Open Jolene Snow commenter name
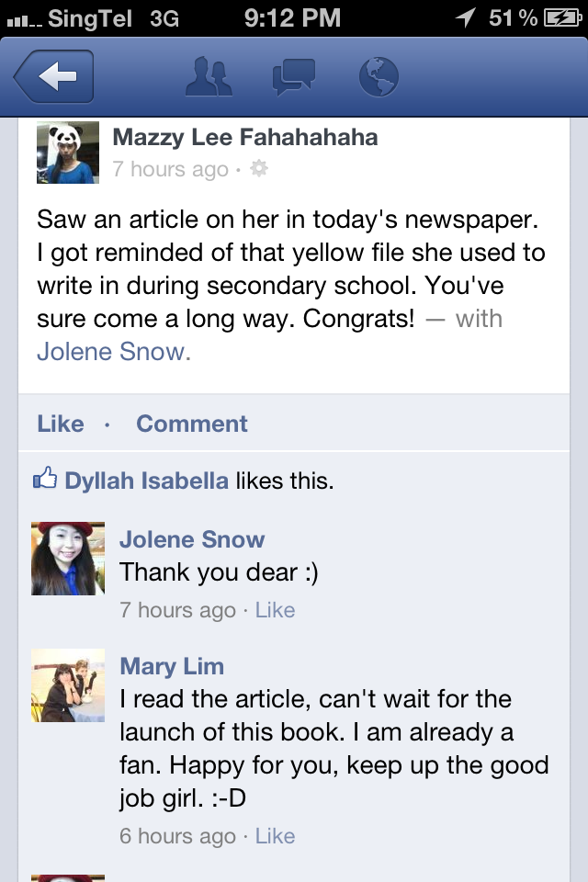Viewport: 588px width, 882px height. click(192, 539)
